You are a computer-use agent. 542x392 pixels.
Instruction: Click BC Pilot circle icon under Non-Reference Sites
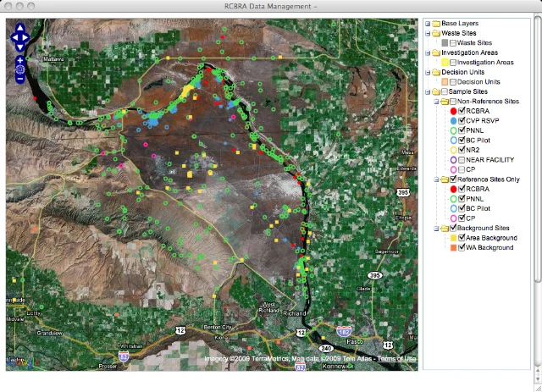click(454, 141)
